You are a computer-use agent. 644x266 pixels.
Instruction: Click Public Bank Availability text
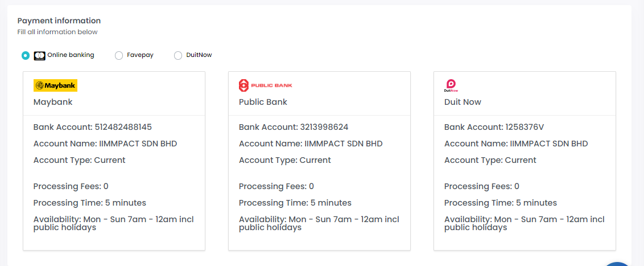[x=319, y=223]
